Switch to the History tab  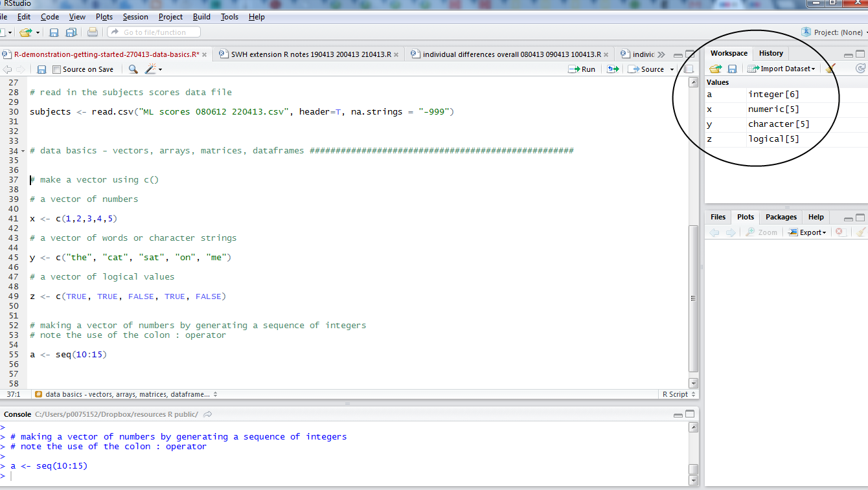point(771,53)
